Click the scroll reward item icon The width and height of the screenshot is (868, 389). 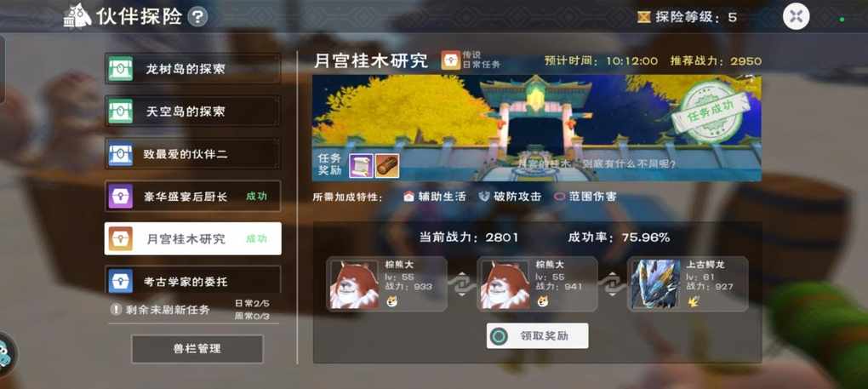point(361,165)
